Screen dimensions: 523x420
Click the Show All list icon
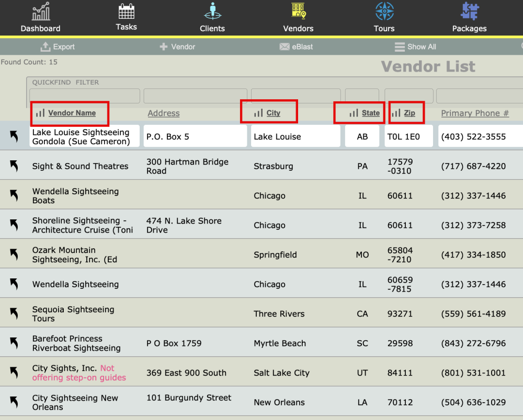[x=400, y=46]
